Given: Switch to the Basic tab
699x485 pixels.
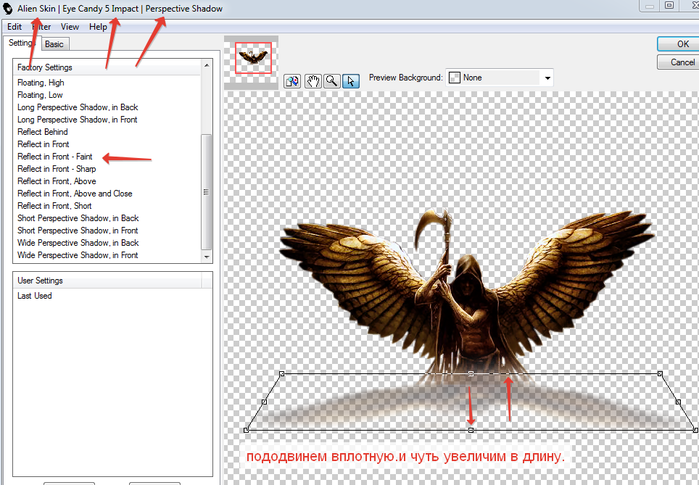Looking at the screenshot, I should (x=54, y=44).
